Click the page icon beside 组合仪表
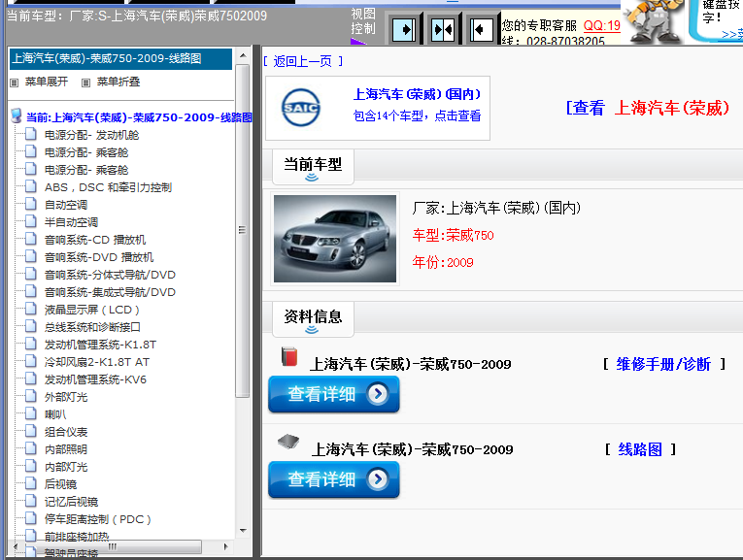Viewport: 743px width, 560px height. [31, 431]
